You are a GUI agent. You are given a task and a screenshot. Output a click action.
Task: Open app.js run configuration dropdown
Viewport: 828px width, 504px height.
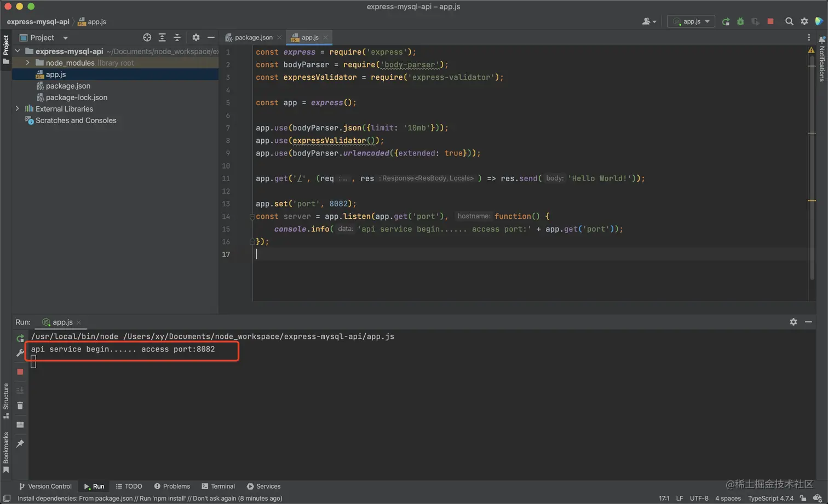691,21
